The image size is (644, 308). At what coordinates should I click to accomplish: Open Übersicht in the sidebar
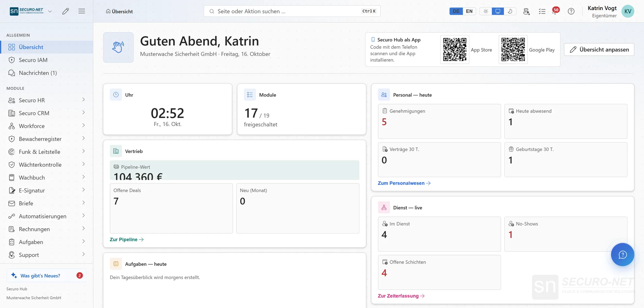pyautogui.click(x=46, y=47)
